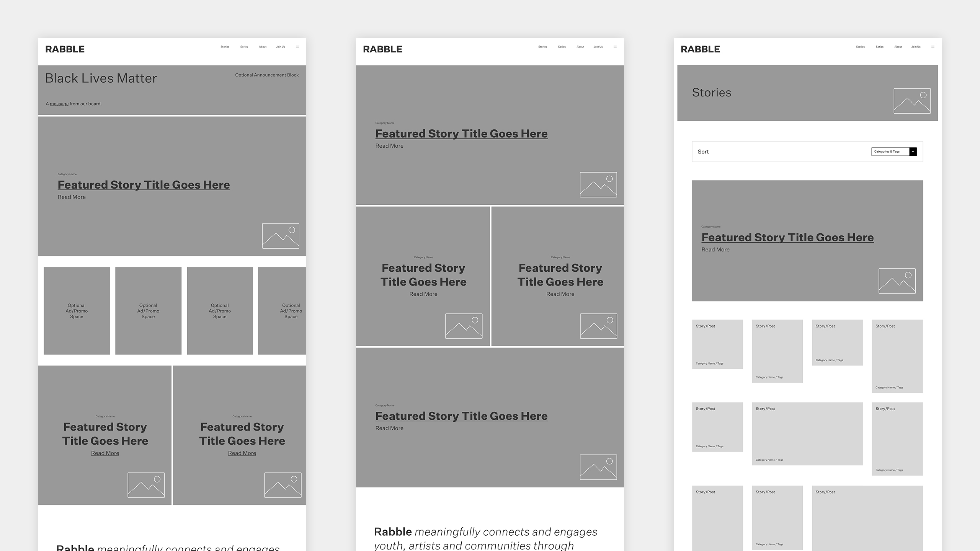Screen dimensions: 980x551
Task: Click the Join Us button in navigation
Action: point(280,47)
